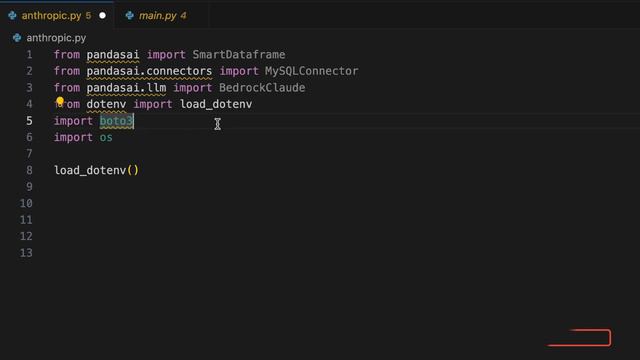This screenshot has height=360, width=640.
Task: Click the dotenv module name on line 4
Action: tap(106, 104)
